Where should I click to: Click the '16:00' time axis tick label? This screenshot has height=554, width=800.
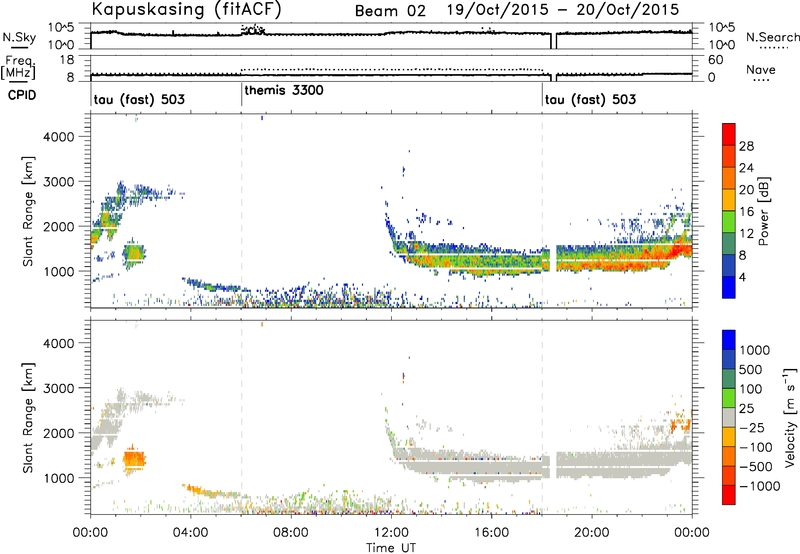point(491,533)
